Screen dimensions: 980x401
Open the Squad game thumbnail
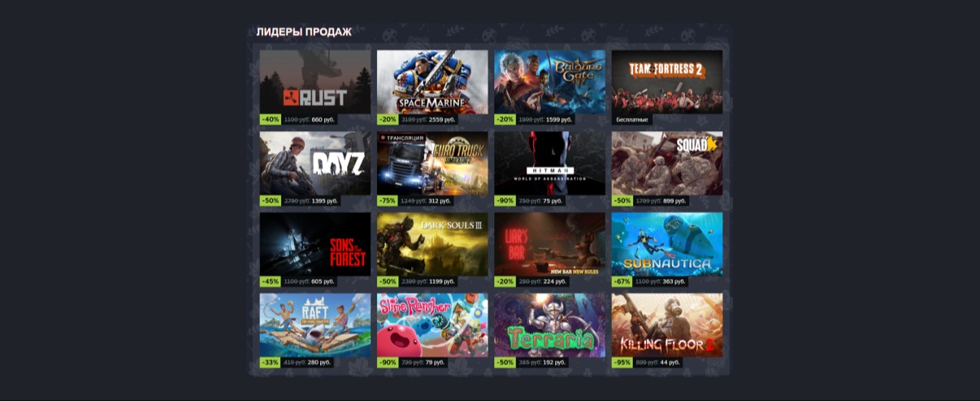click(x=667, y=163)
